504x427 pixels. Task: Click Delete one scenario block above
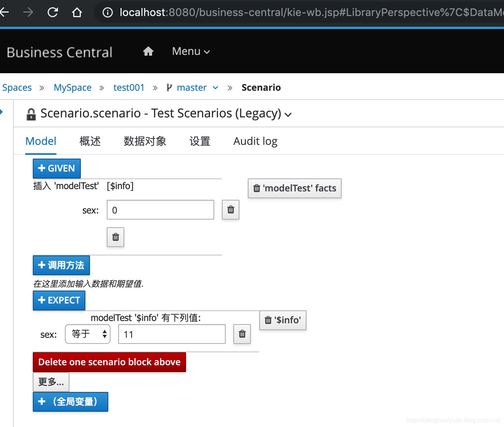pyautogui.click(x=109, y=362)
